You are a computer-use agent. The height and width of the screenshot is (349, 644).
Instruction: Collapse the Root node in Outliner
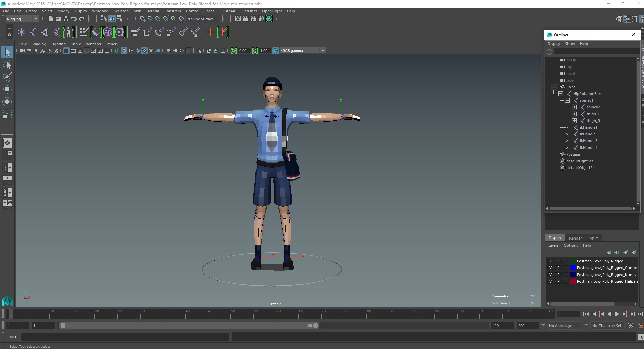point(554,87)
